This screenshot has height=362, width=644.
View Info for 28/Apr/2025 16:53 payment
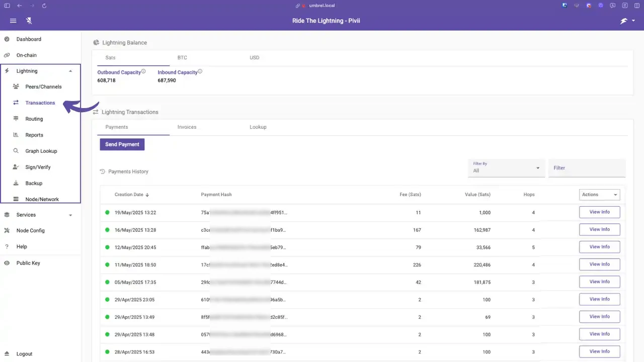(600, 351)
